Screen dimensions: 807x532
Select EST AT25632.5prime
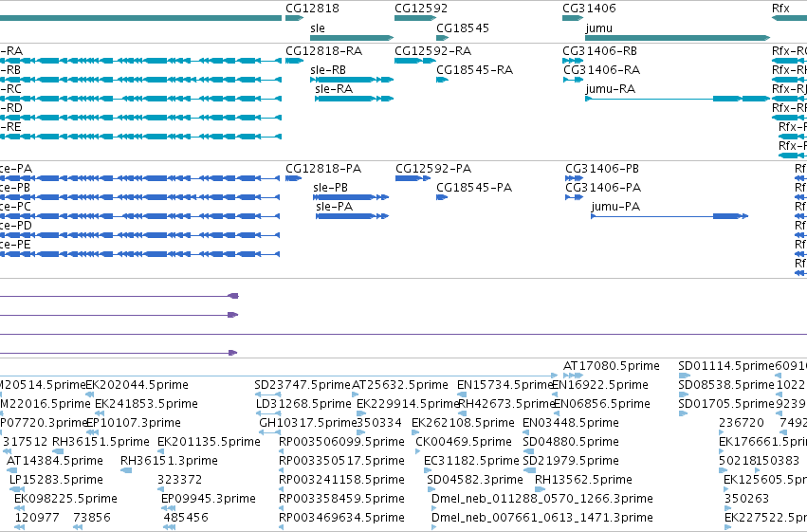(400, 385)
